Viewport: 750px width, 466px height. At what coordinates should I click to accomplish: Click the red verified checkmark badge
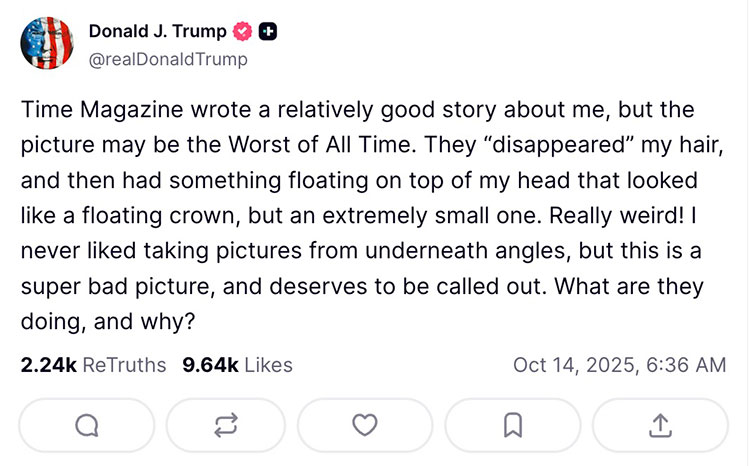coord(242,32)
